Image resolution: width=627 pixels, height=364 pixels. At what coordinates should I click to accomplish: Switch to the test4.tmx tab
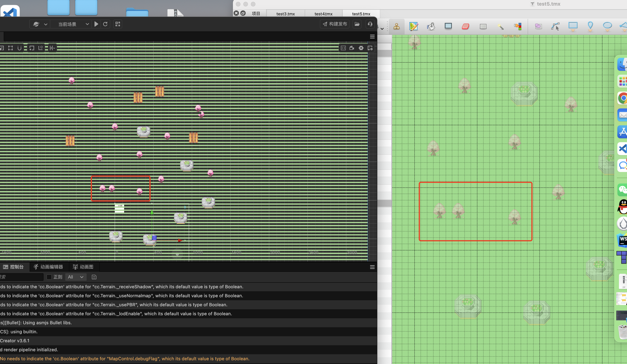point(323,14)
